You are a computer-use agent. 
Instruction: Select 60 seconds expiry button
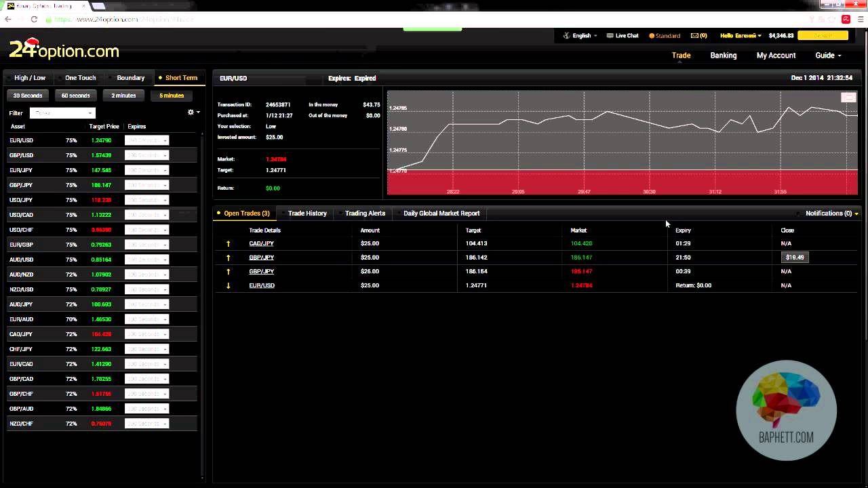click(x=76, y=96)
